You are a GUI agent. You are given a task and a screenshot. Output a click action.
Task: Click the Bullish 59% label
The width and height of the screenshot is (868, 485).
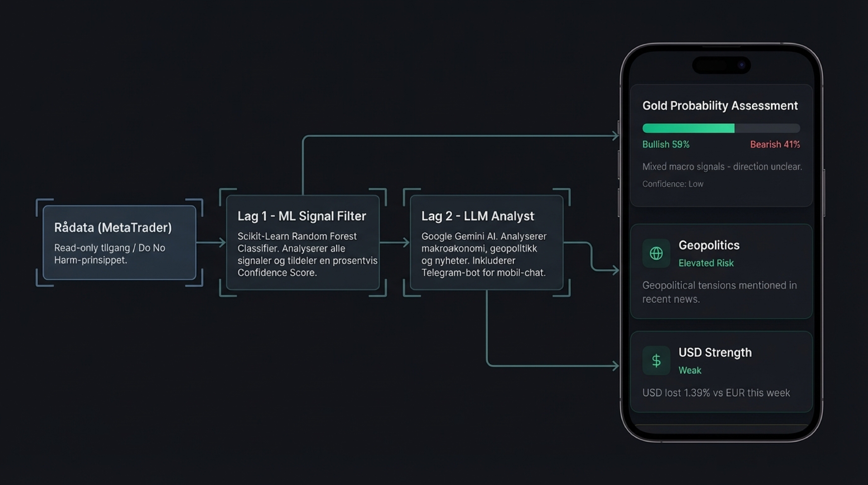[666, 144]
